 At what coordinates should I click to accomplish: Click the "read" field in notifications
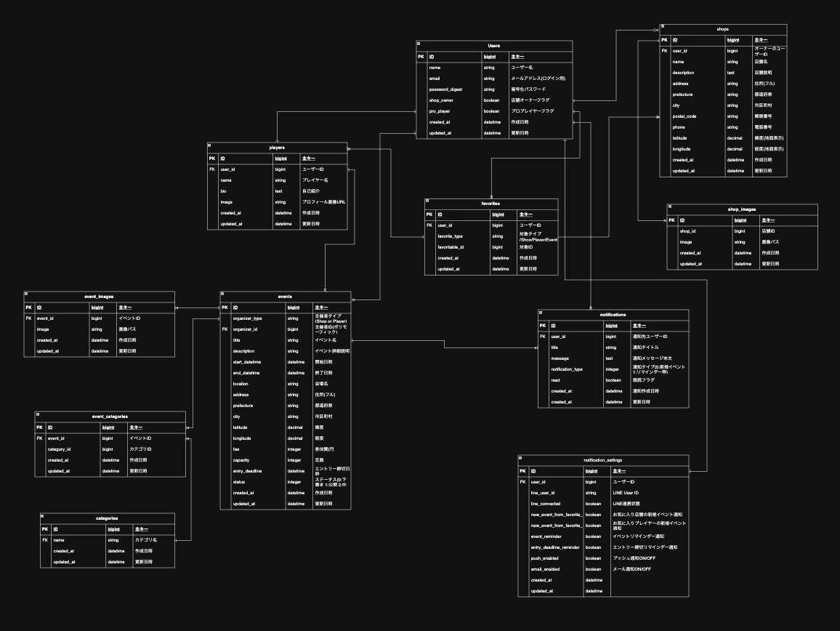(x=556, y=380)
